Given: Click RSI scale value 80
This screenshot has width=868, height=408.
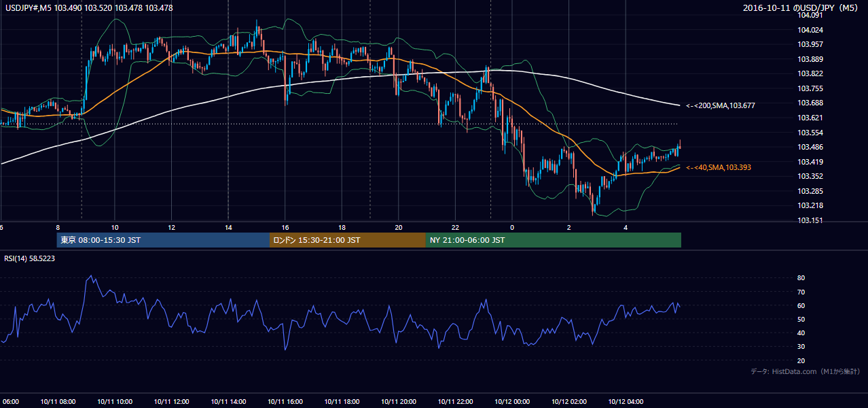Looking at the screenshot, I should point(801,278).
